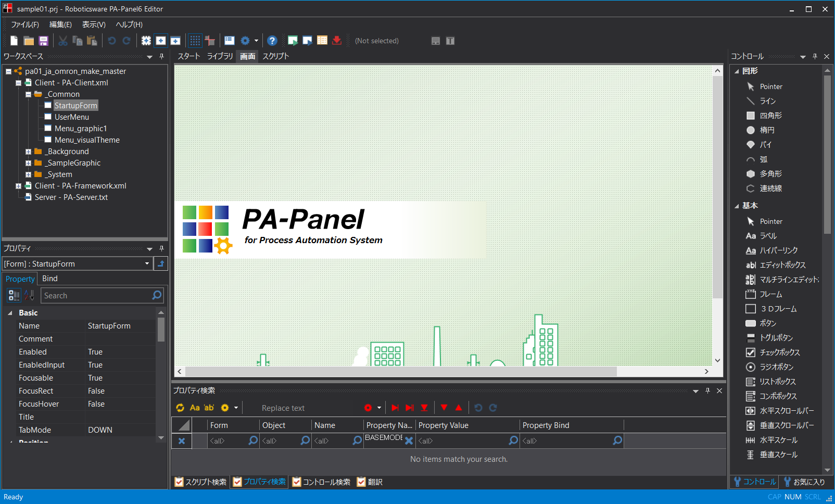The width and height of the screenshot is (835, 504).
Task: Click the red find-next arrow icon
Action: point(395,408)
